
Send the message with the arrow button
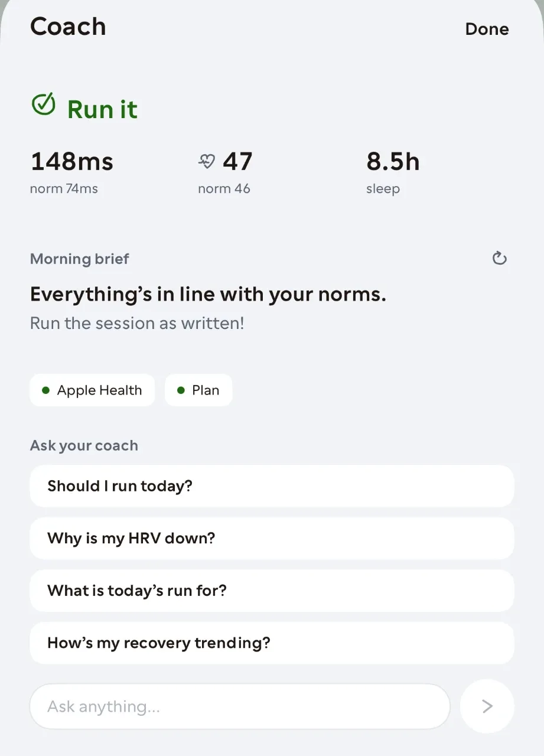(487, 706)
